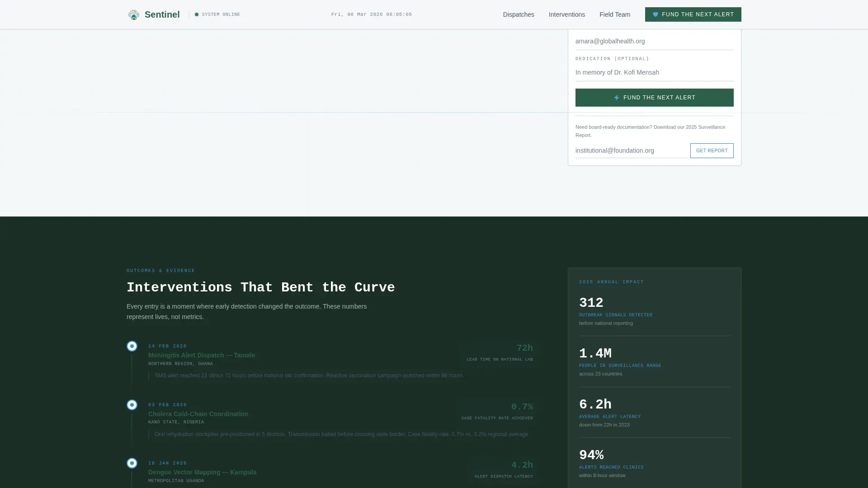Click the OUTCOMES & EVIDENCE label
The height and width of the screenshot is (488, 868).
[161, 271]
